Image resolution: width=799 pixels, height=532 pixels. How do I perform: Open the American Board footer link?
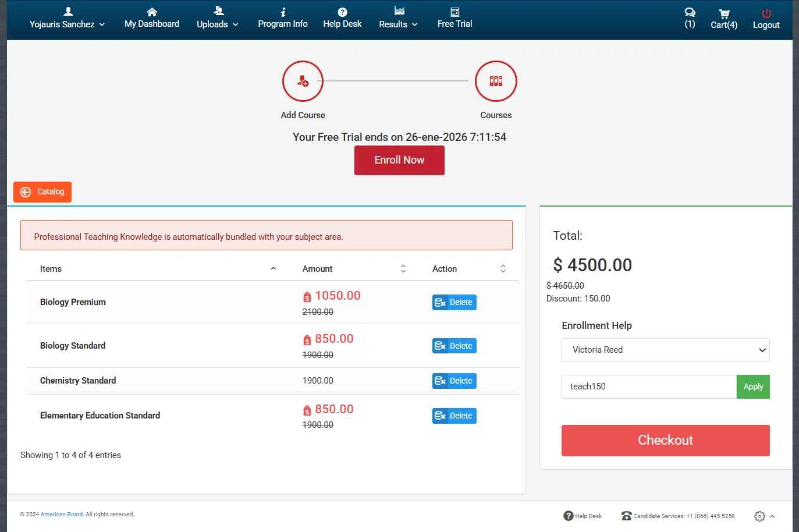62,515
